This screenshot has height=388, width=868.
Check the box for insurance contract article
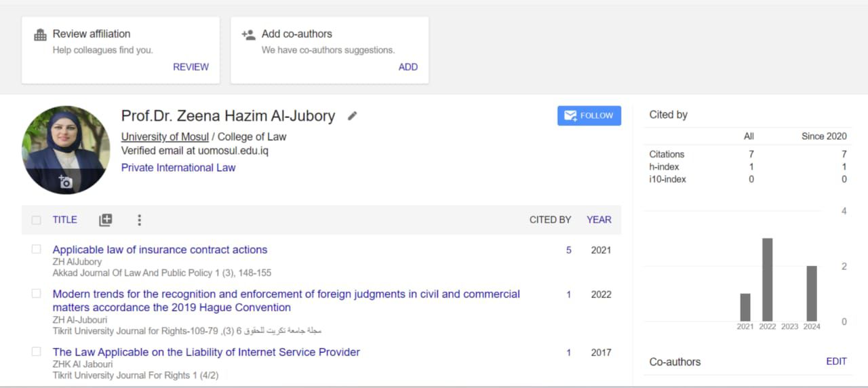(37, 250)
